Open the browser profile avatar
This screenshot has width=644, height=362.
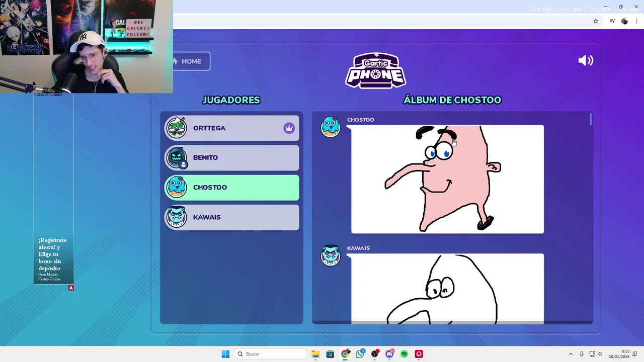(624, 21)
